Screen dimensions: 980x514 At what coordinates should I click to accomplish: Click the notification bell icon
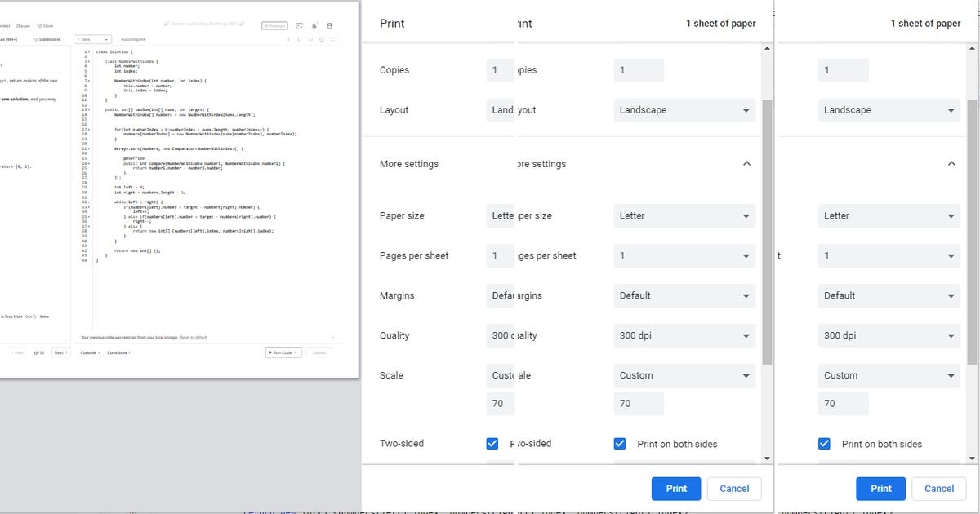click(x=314, y=25)
